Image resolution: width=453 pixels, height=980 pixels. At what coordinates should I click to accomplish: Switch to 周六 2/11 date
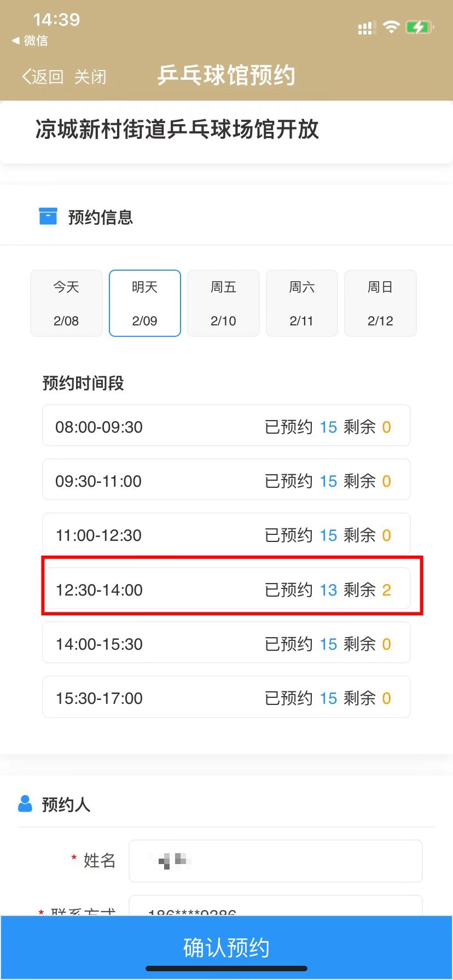(x=301, y=303)
